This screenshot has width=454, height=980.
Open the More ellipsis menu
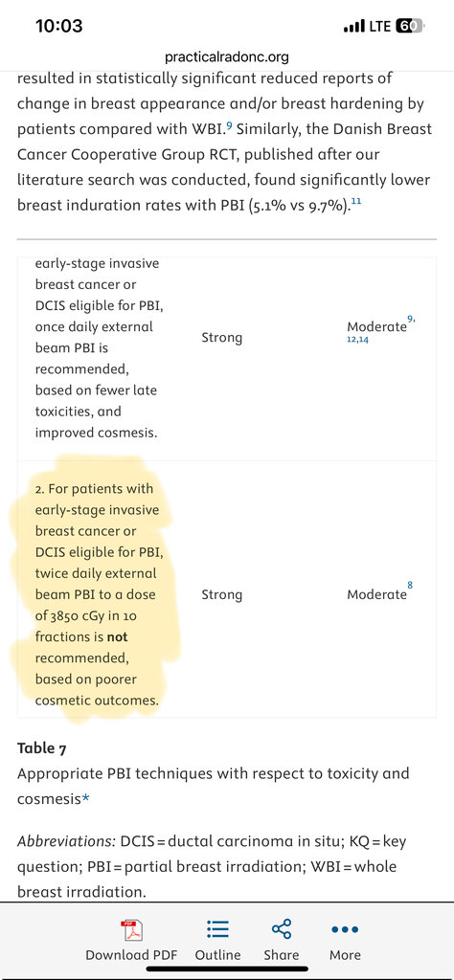[x=345, y=930]
